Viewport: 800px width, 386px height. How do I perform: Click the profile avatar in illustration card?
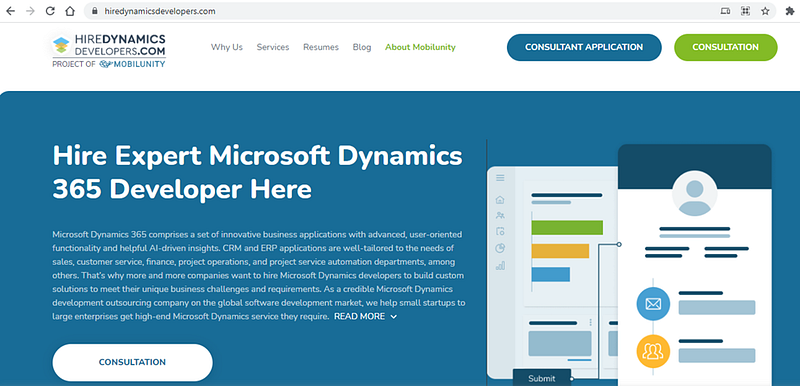point(694,193)
